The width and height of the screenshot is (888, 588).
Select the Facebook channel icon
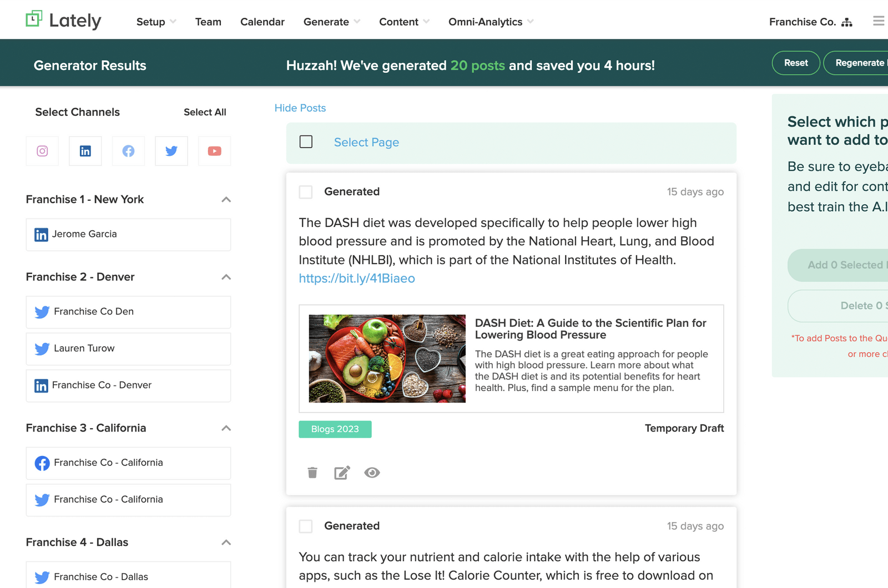point(128,150)
